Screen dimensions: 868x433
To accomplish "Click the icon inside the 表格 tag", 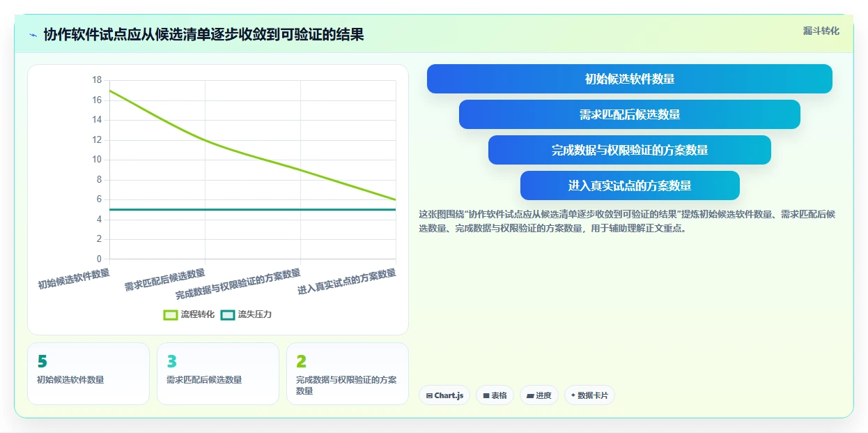I will [486, 396].
